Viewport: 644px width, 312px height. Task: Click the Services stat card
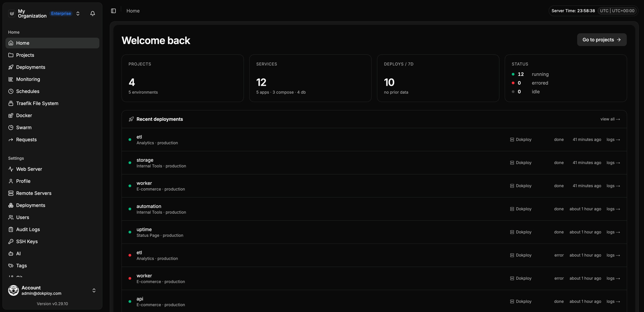pyautogui.click(x=310, y=78)
